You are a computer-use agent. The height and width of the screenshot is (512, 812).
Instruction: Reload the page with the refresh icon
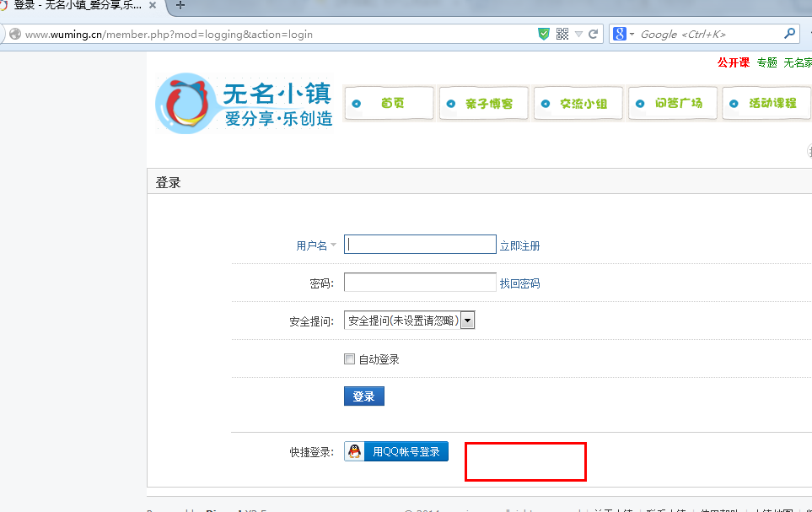(594, 35)
